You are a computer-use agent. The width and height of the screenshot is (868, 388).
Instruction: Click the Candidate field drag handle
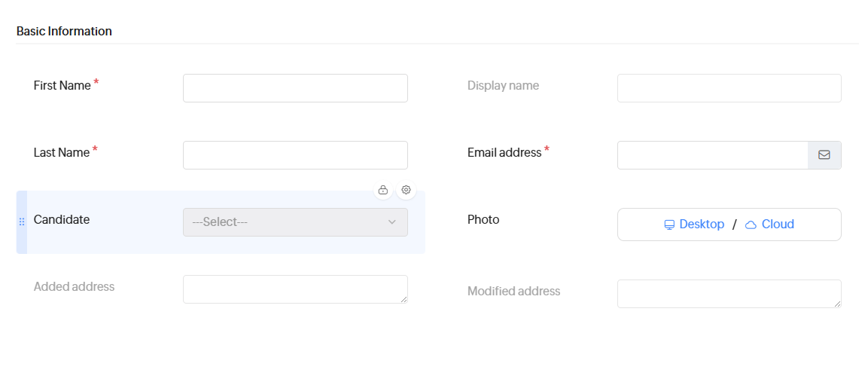(22, 221)
